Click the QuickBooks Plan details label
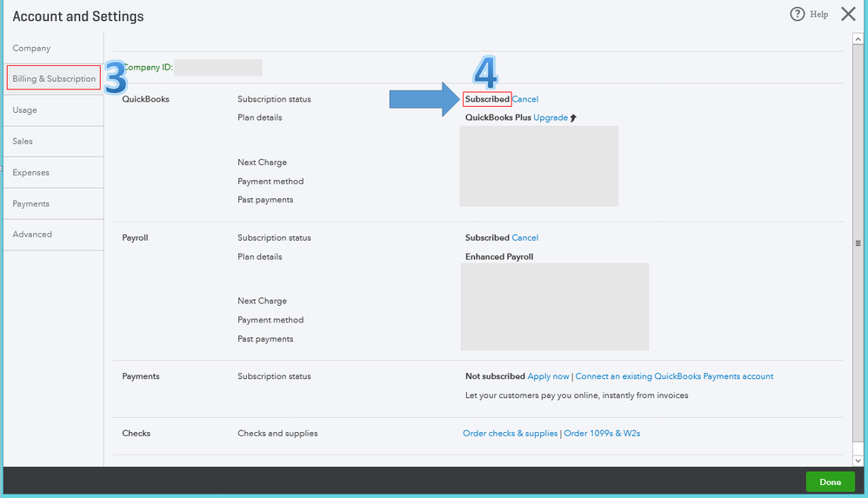Viewport: 868px width, 498px height. pos(260,117)
